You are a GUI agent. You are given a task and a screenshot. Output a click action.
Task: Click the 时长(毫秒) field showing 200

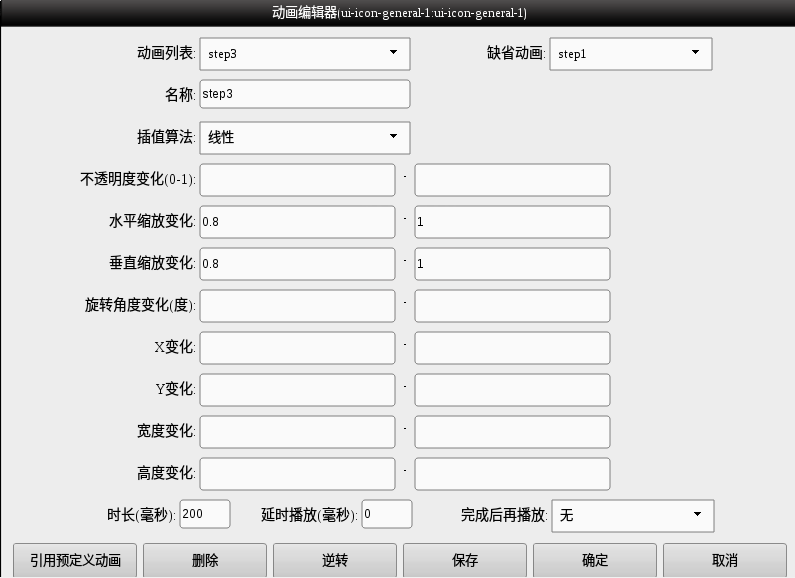coord(205,514)
